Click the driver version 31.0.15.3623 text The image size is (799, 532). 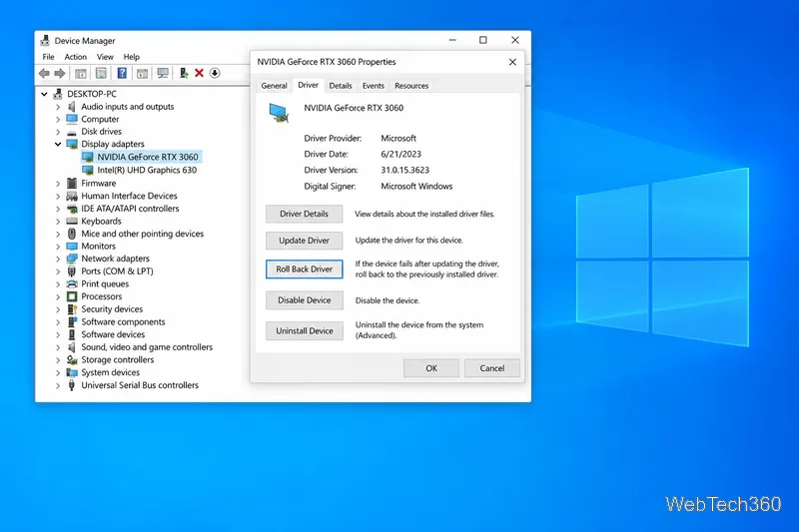[405, 170]
